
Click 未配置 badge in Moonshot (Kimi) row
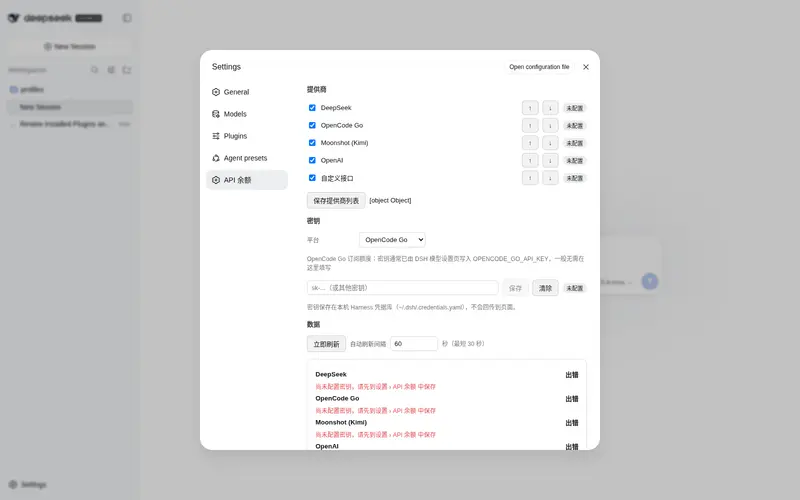[574, 143]
